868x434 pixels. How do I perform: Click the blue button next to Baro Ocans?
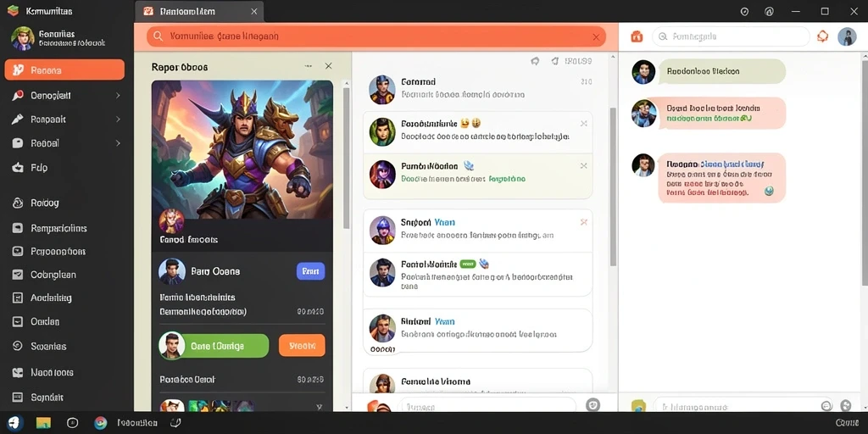point(310,271)
